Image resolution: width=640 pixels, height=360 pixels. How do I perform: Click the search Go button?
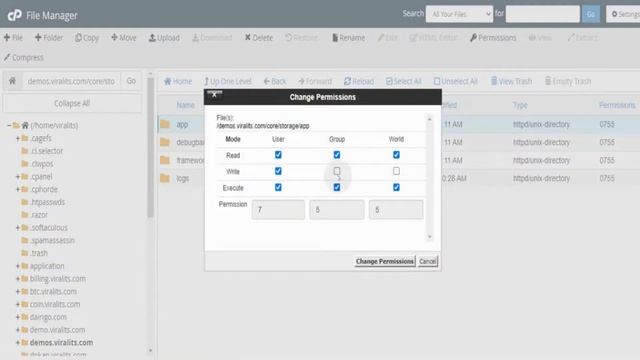point(591,14)
